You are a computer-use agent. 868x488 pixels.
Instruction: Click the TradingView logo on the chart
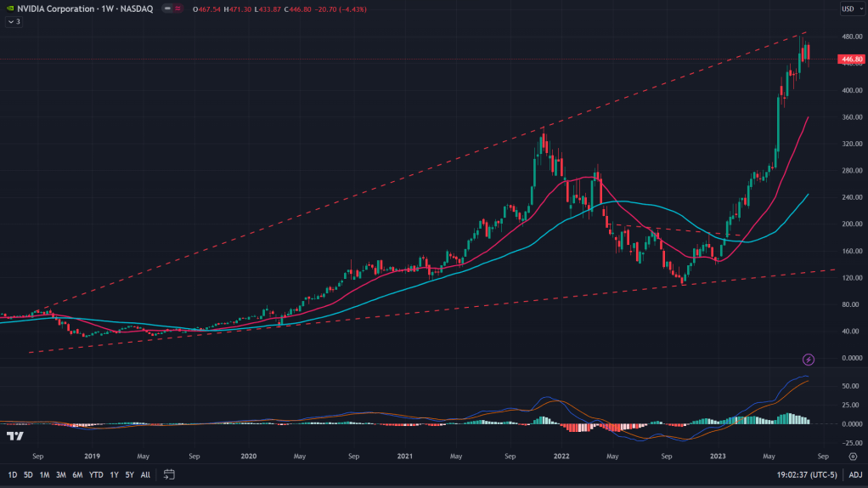pos(14,436)
